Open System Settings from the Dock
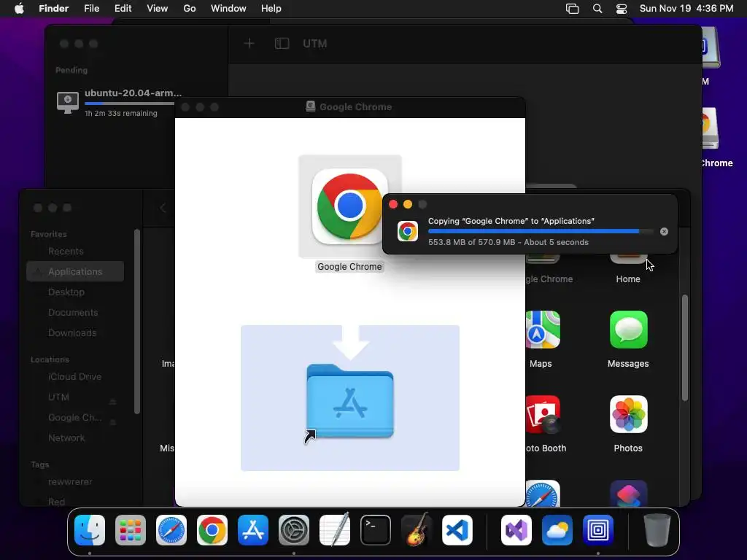 click(294, 530)
